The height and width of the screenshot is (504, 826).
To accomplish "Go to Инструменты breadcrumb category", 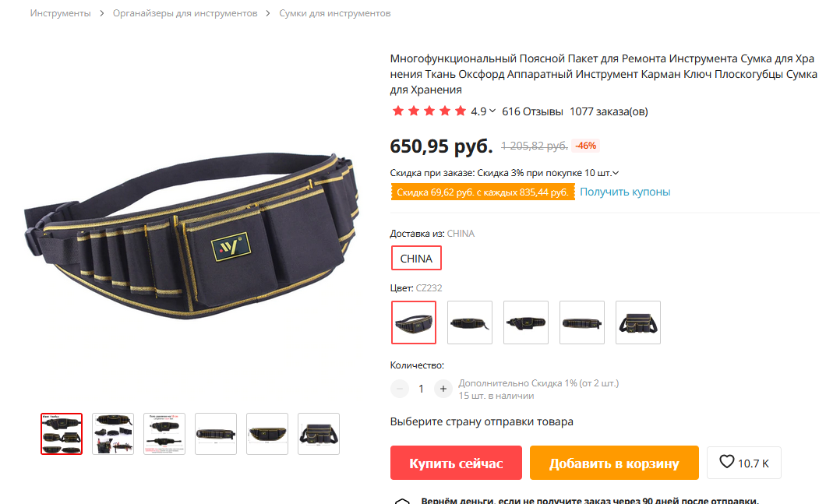I will tap(60, 13).
